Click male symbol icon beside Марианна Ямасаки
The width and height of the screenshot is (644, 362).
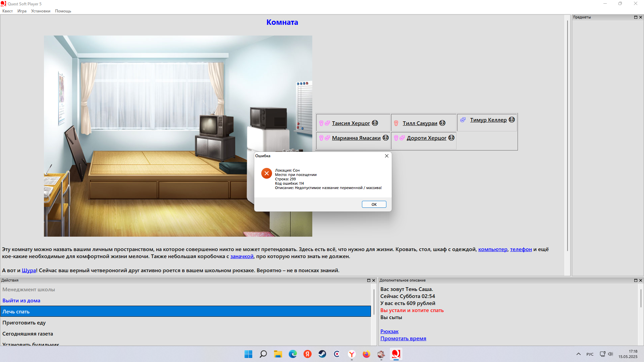point(327,138)
